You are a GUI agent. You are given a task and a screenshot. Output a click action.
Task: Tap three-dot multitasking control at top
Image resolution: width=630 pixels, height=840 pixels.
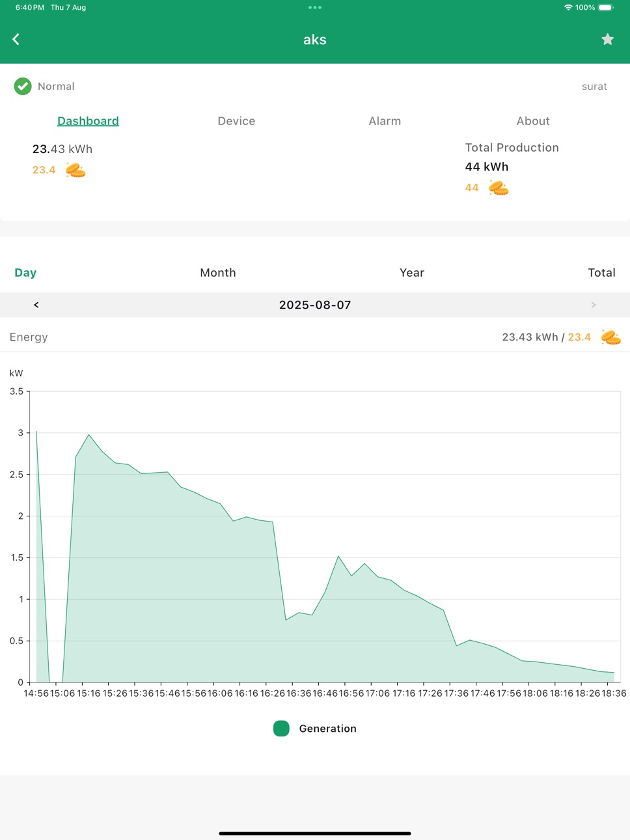[315, 8]
